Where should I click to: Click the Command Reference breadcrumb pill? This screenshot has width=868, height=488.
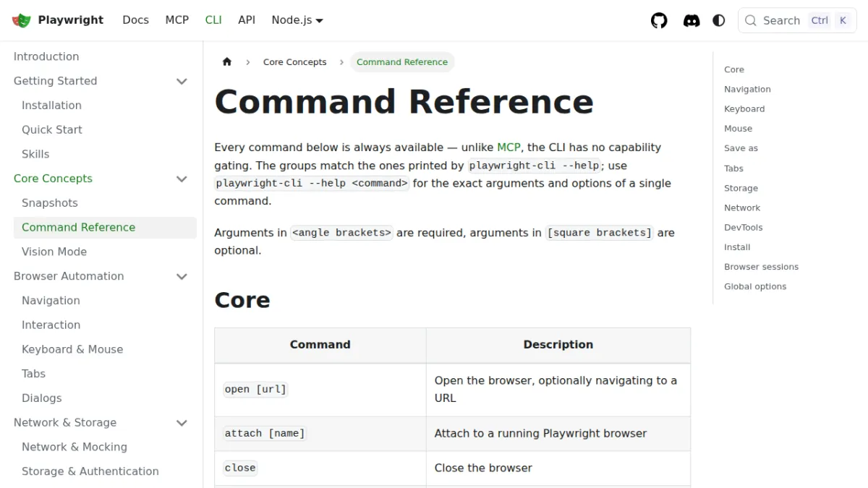(402, 62)
